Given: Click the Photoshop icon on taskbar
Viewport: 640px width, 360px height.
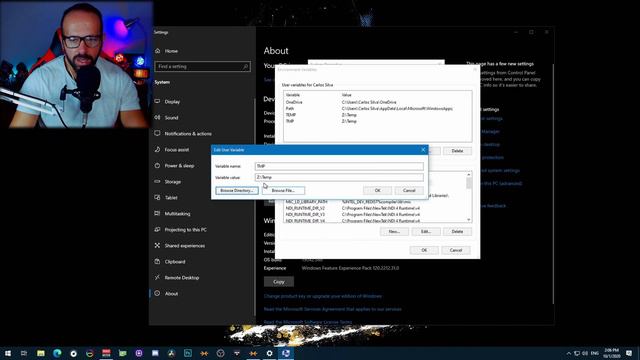Looking at the screenshot, I should coord(188,353).
